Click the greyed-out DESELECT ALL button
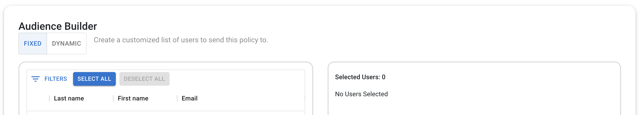 point(144,79)
